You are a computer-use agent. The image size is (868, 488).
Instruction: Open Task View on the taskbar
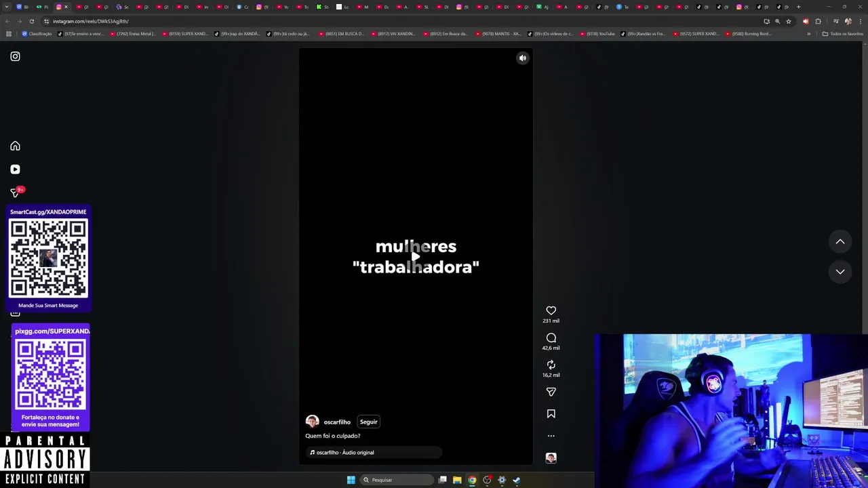(442, 480)
